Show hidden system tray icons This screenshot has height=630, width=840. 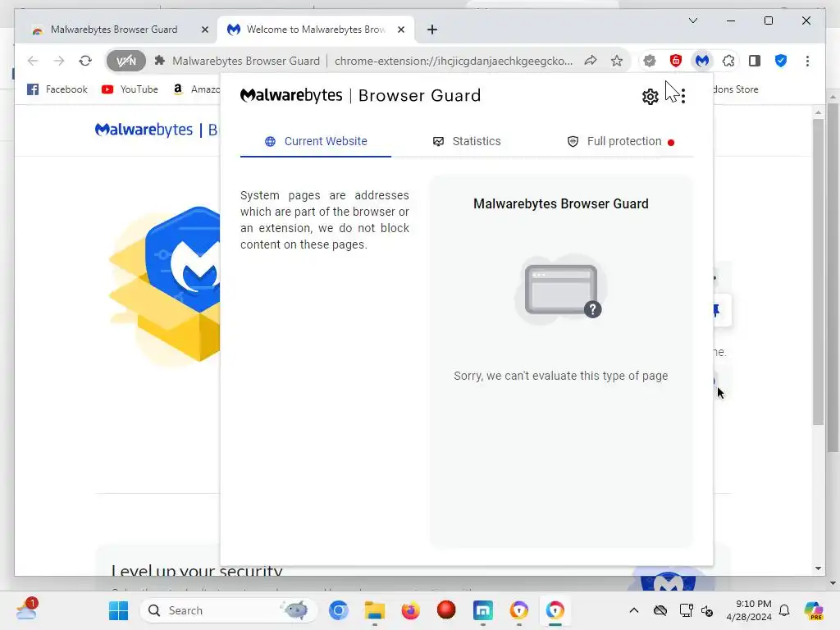pos(634,610)
